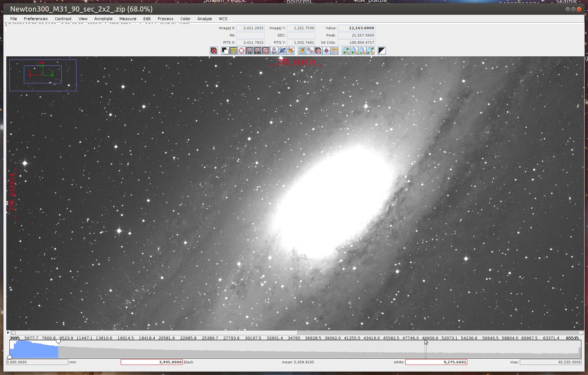Viewport: 588px width, 375px height.
Task: Open the FITS header editor table icon
Action: click(x=335, y=51)
